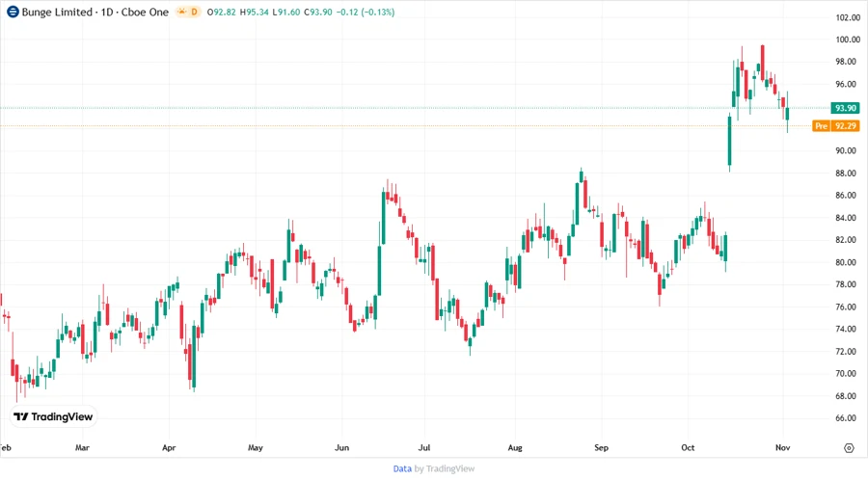Click the 96.00 price axis label
The image size is (868, 480).
[x=848, y=84]
